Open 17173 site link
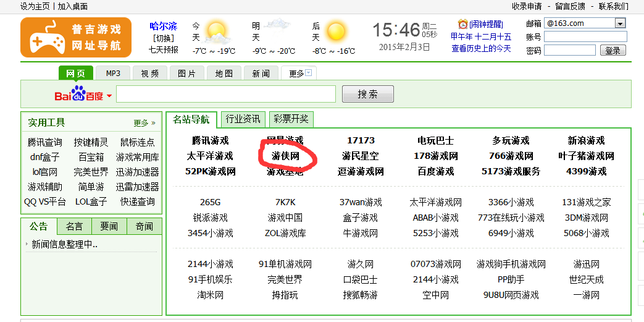 [x=361, y=141]
